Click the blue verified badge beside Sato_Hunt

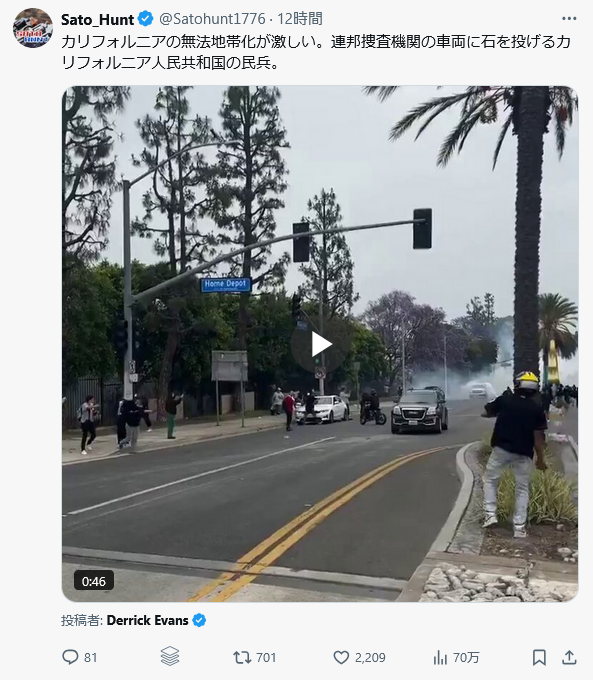[x=145, y=19]
